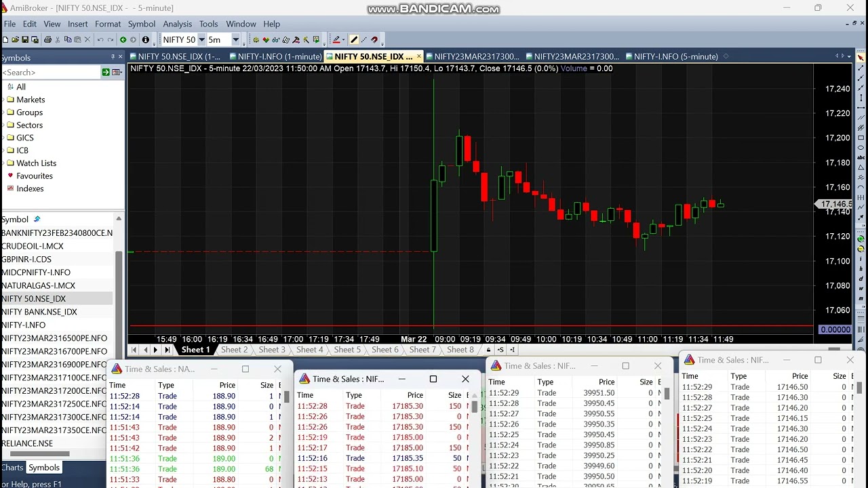This screenshot has width=868, height=488.
Task: Select CRUDEOIL-I.MCX in the symbol list
Action: [x=33, y=246]
